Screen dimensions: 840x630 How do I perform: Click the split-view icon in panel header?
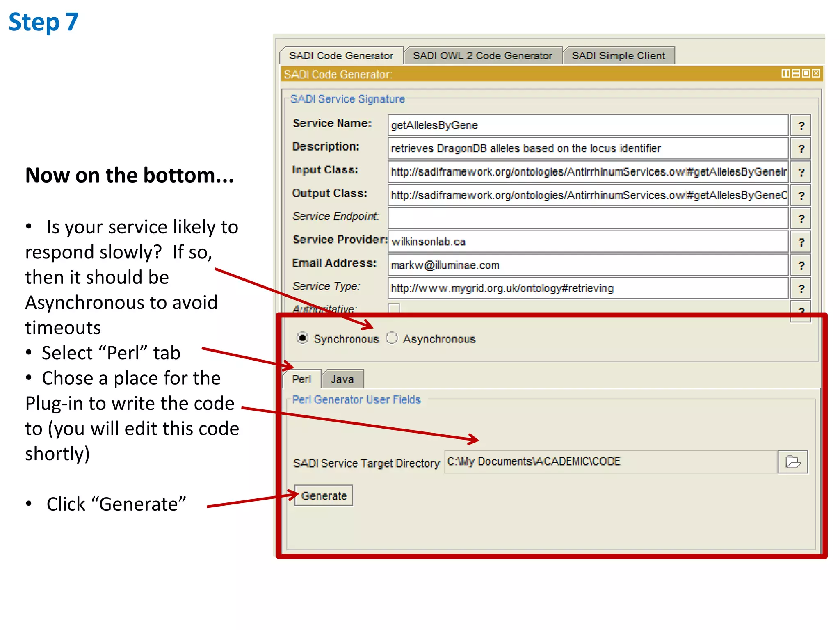pos(785,73)
